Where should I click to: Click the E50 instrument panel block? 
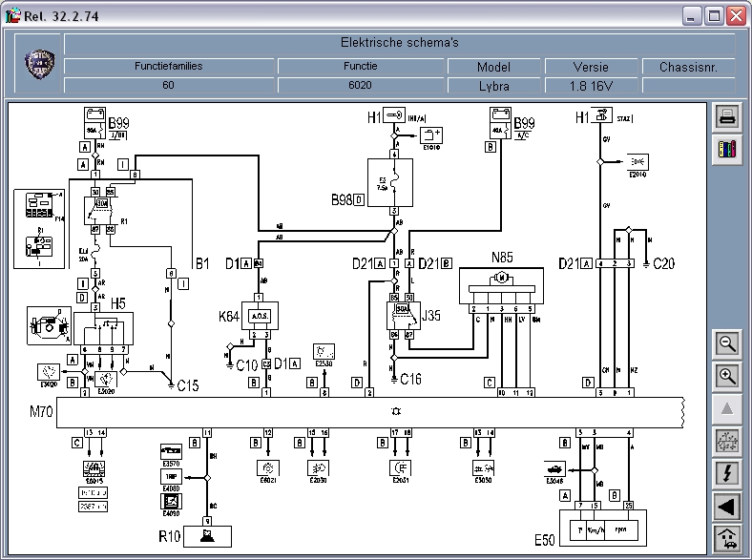pos(603,528)
